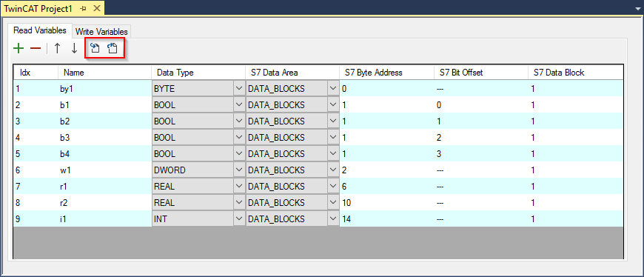Open S7 Data Area dropdown for r1
The height and width of the screenshot is (277, 644).
333,186
